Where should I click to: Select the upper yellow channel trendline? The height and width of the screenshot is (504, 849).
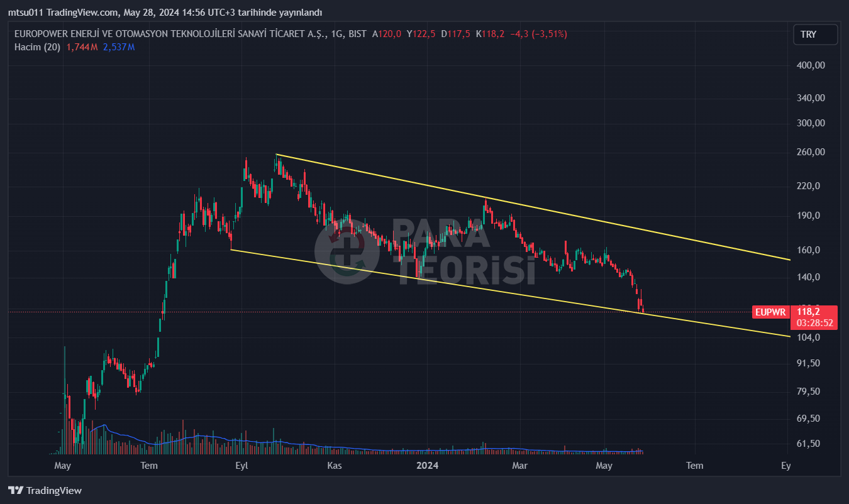click(x=535, y=207)
